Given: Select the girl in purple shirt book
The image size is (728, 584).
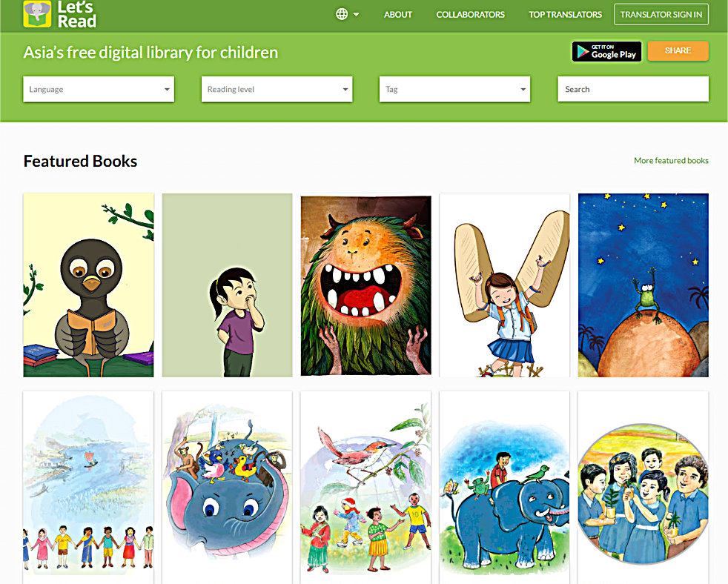Looking at the screenshot, I should pos(228,285).
